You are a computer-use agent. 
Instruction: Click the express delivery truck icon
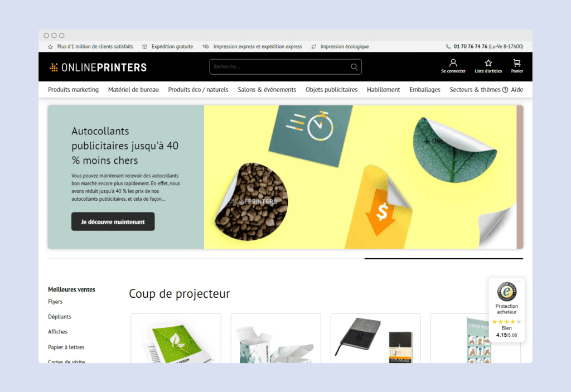click(x=206, y=47)
